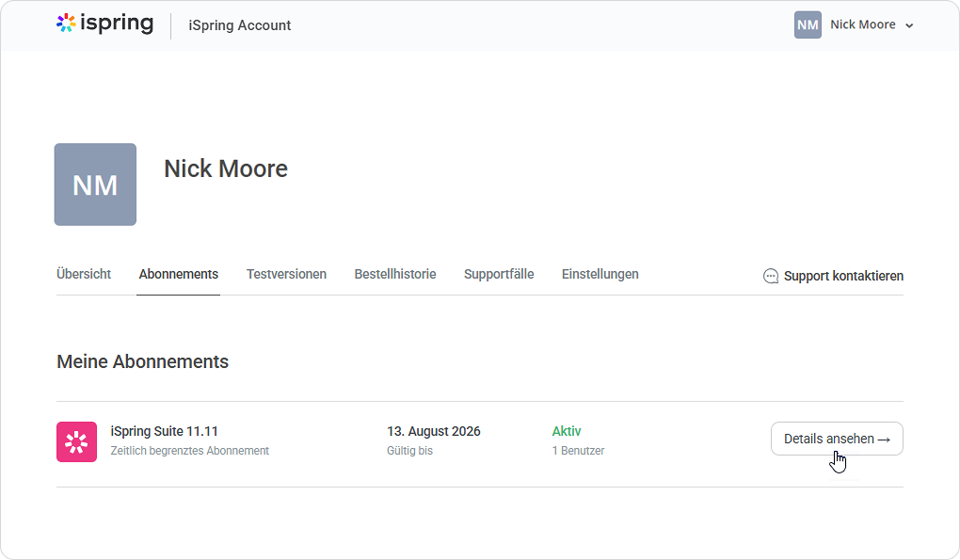Click the Meine Abonnements heading
This screenshot has height=560, width=960.
[143, 361]
